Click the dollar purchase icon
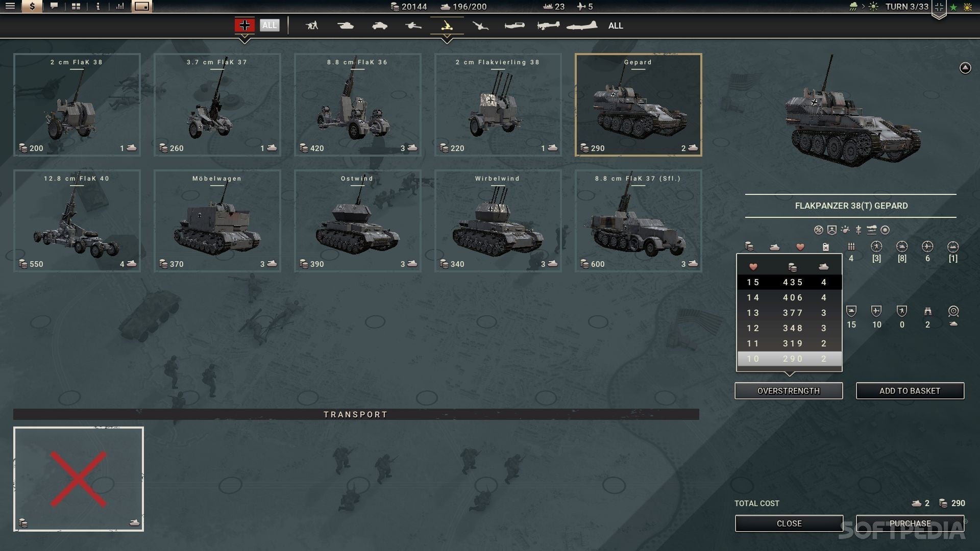980x551 pixels. [x=32, y=7]
